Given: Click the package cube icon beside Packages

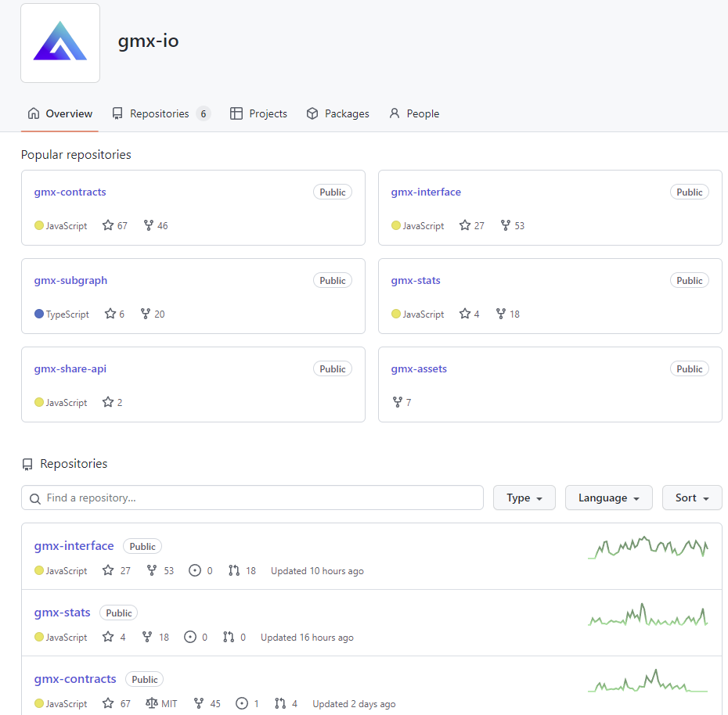Looking at the screenshot, I should click(312, 113).
